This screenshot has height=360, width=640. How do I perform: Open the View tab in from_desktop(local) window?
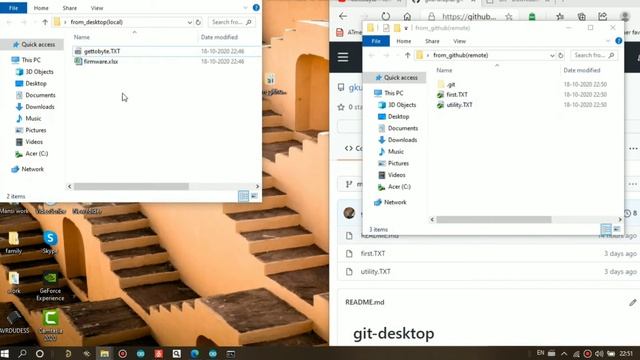coord(97,8)
